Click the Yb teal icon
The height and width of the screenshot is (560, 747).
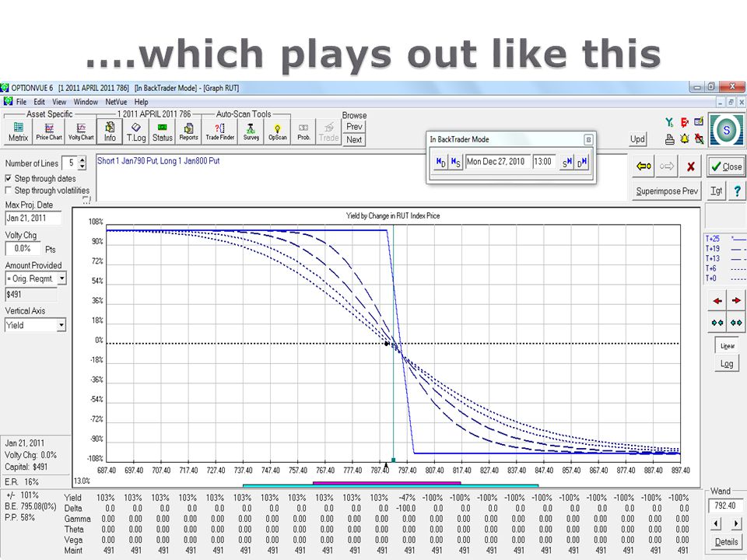[x=670, y=123]
